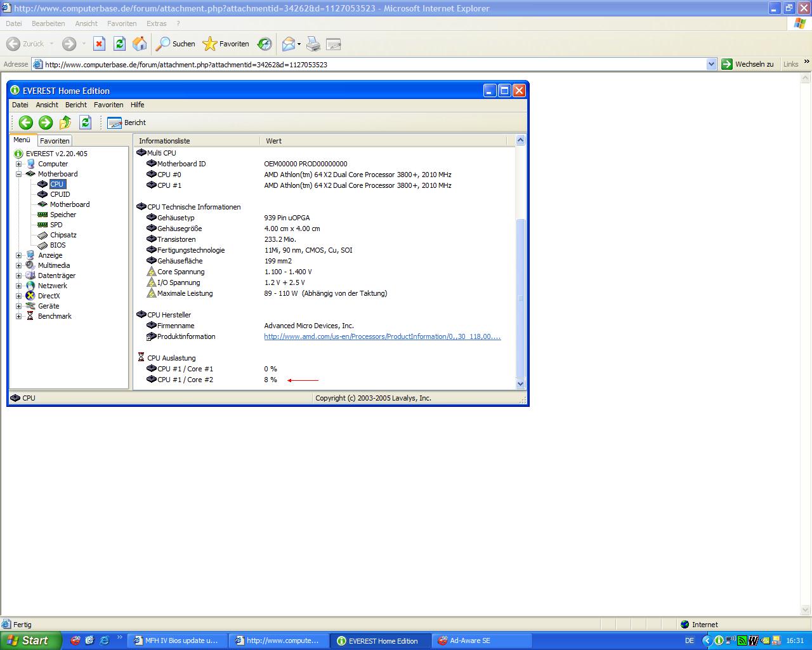
Task: Open the AMD Produktinformation link
Action: [x=383, y=336]
